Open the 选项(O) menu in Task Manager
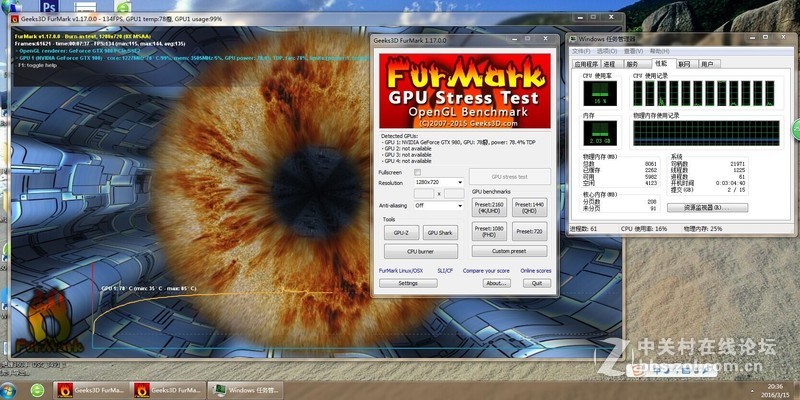Viewport: 800px width, 400px height. pyautogui.click(x=607, y=51)
